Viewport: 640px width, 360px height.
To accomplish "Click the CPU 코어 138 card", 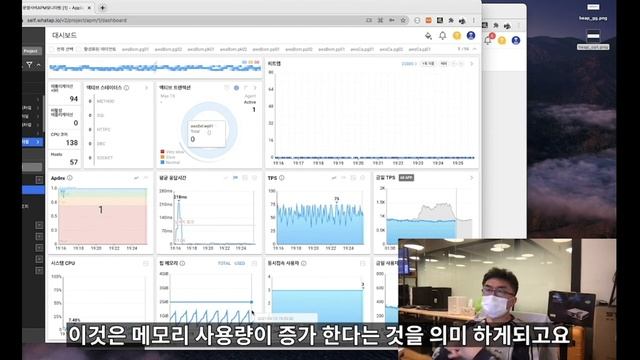I will click(64, 140).
